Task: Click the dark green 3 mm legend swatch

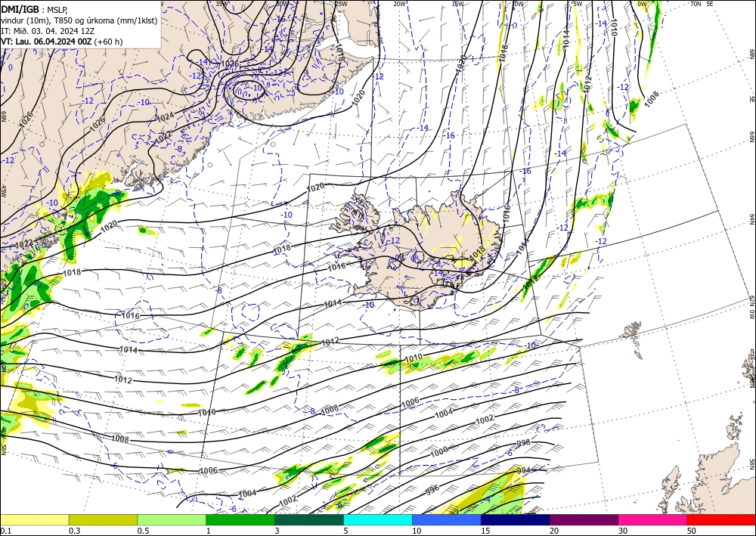Action: (309, 519)
